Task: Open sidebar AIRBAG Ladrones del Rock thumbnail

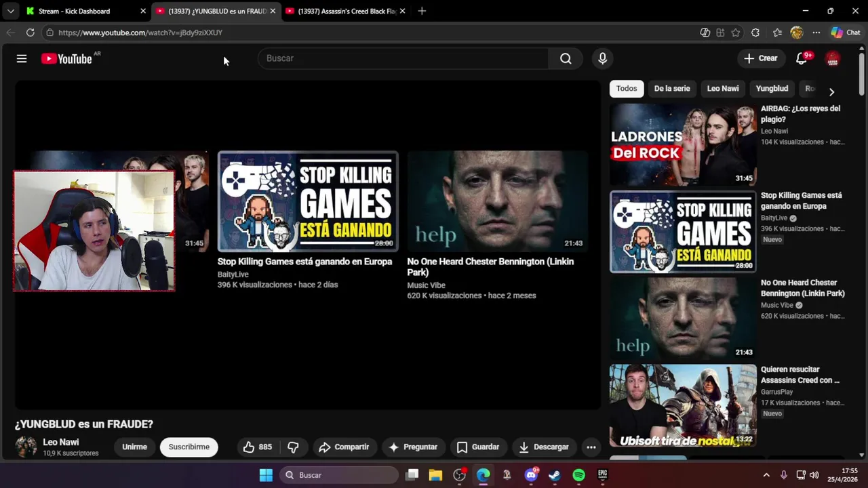Action: 683,144
